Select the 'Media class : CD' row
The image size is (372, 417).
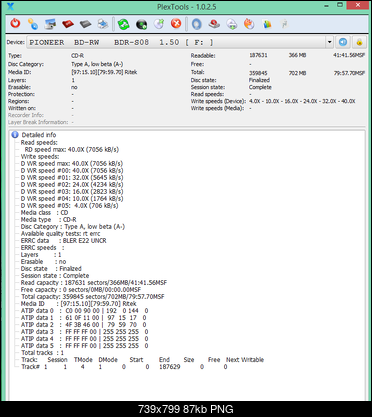(44, 213)
